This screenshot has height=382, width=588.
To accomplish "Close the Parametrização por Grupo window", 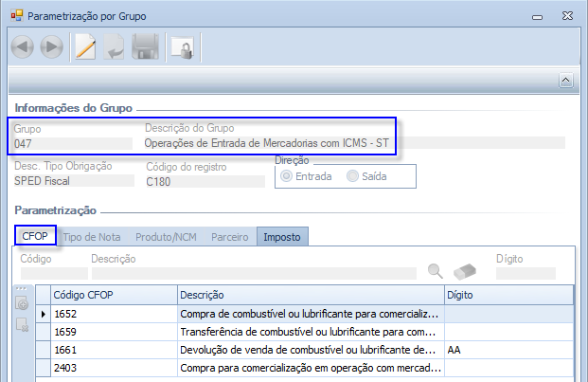I will [567, 16].
